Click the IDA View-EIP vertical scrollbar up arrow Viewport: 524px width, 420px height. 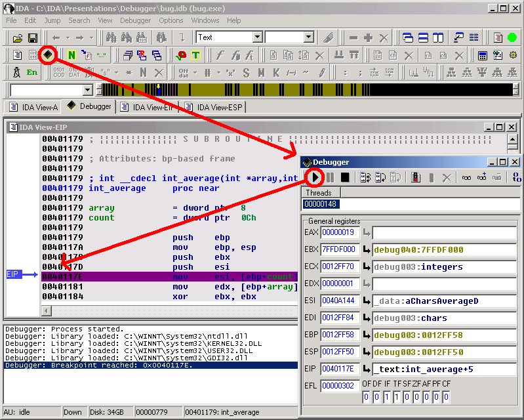coord(513,138)
